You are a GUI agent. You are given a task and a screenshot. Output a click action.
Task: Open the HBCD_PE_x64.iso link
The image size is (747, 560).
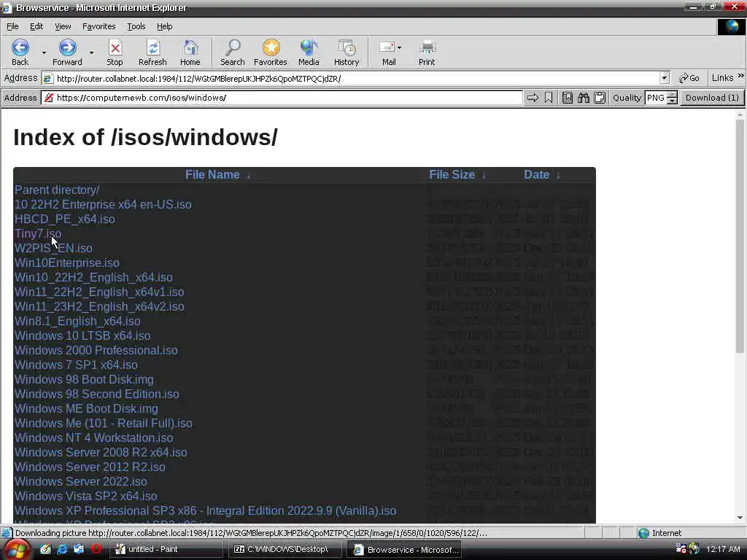[64, 219]
